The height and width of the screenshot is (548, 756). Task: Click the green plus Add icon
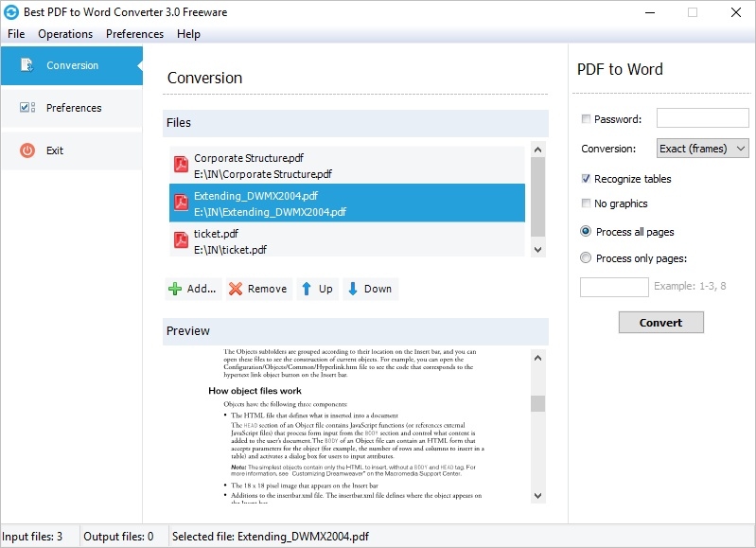tap(175, 289)
